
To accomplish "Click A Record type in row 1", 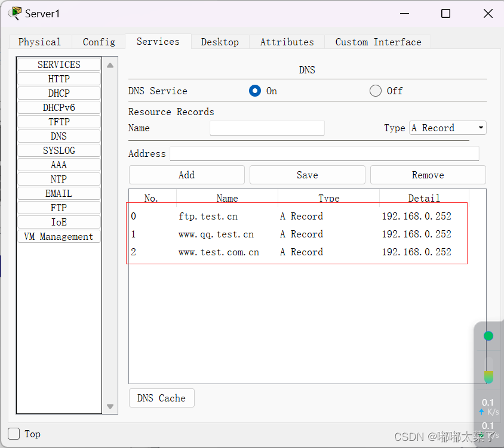I will [x=302, y=234].
